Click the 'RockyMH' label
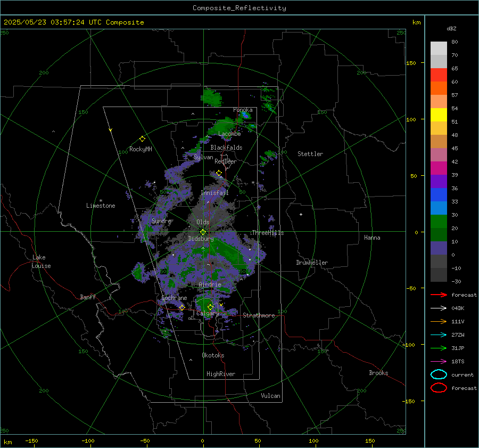The width and height of the screenshot is (479, 448). coord(141,149)
